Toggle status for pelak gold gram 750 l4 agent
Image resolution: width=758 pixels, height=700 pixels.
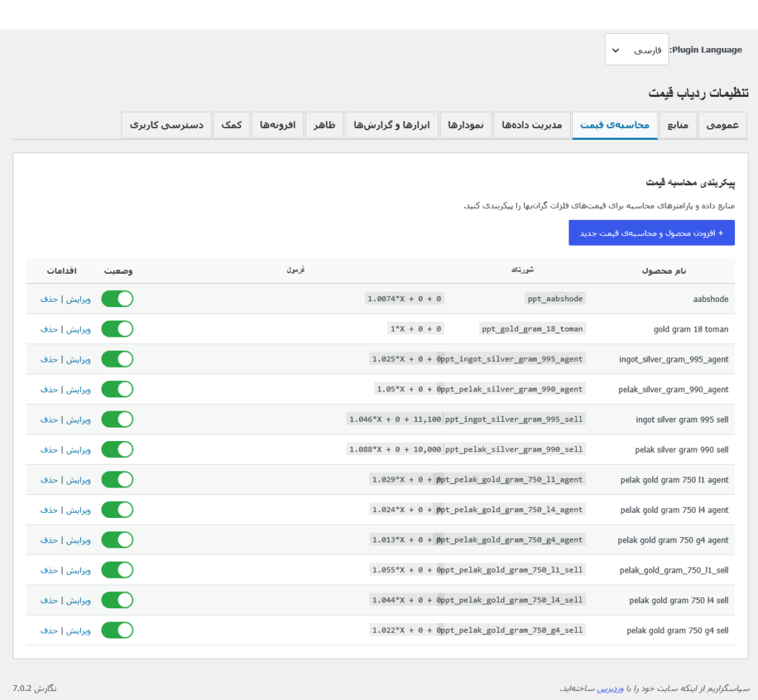(117, 510)
